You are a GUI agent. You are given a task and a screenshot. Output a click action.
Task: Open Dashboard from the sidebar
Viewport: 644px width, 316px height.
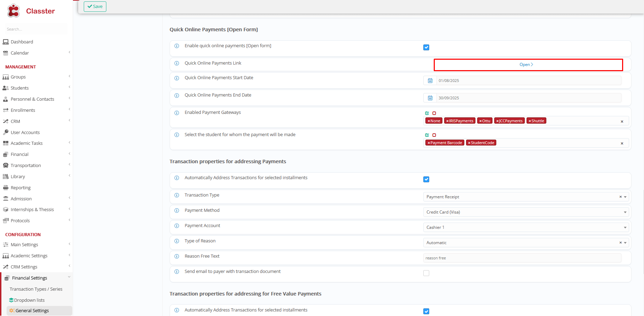click(x=22, y=42)
